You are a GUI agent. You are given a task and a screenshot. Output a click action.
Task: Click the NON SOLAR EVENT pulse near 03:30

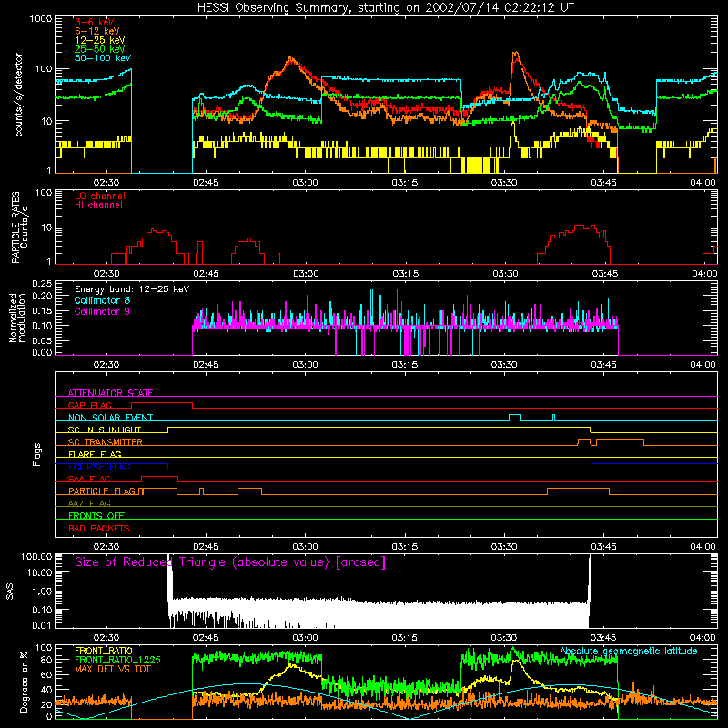514,418
